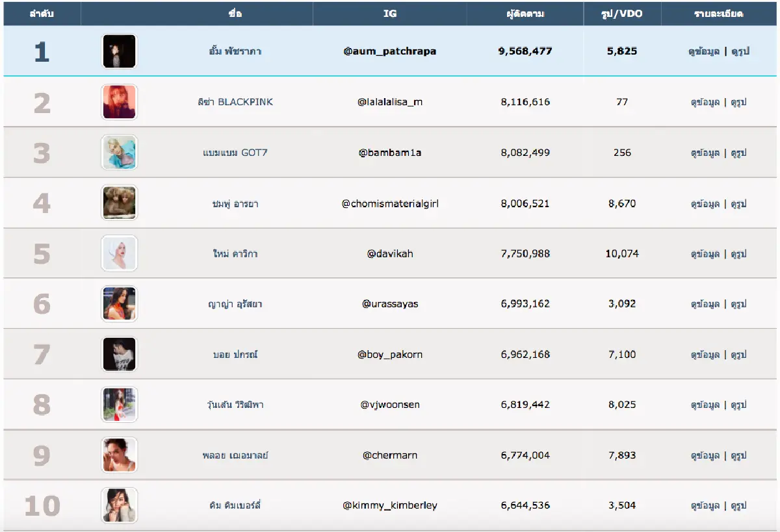Select the thumbnail for @chomismaterialgirl

[x=119, y=203]
